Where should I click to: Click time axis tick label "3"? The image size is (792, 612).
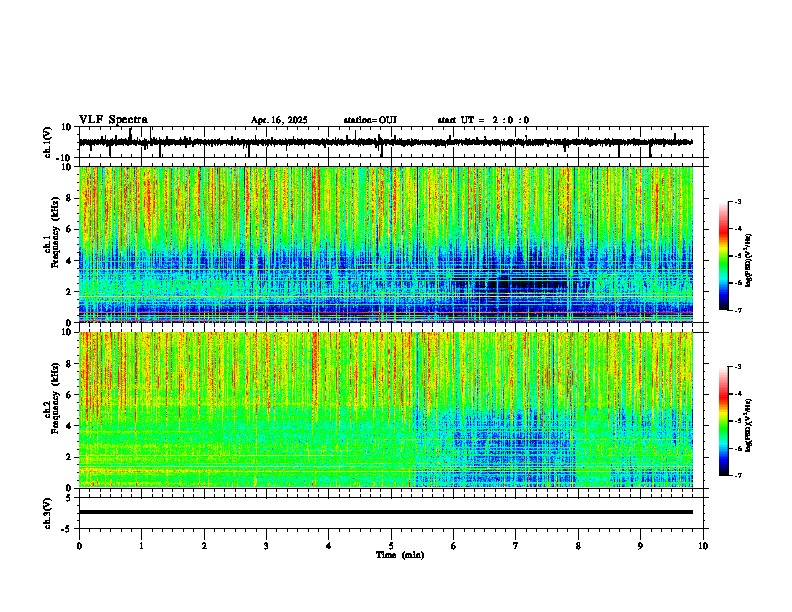(x=266, y=546)
